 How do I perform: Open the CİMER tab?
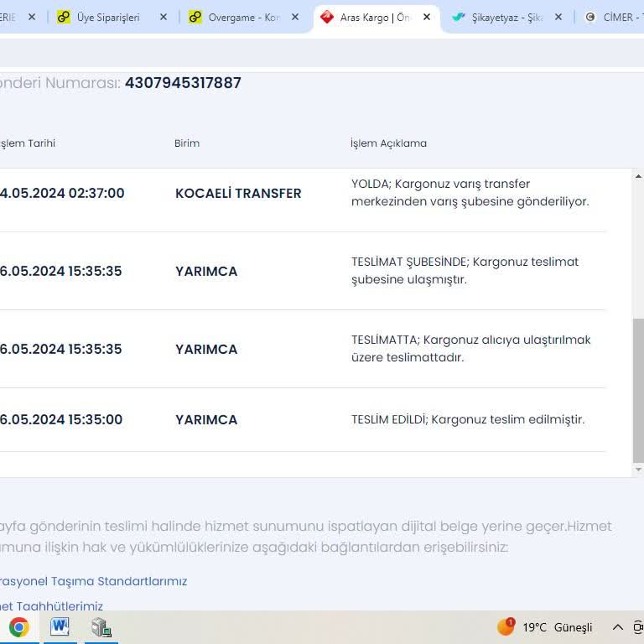pos(616,18)
